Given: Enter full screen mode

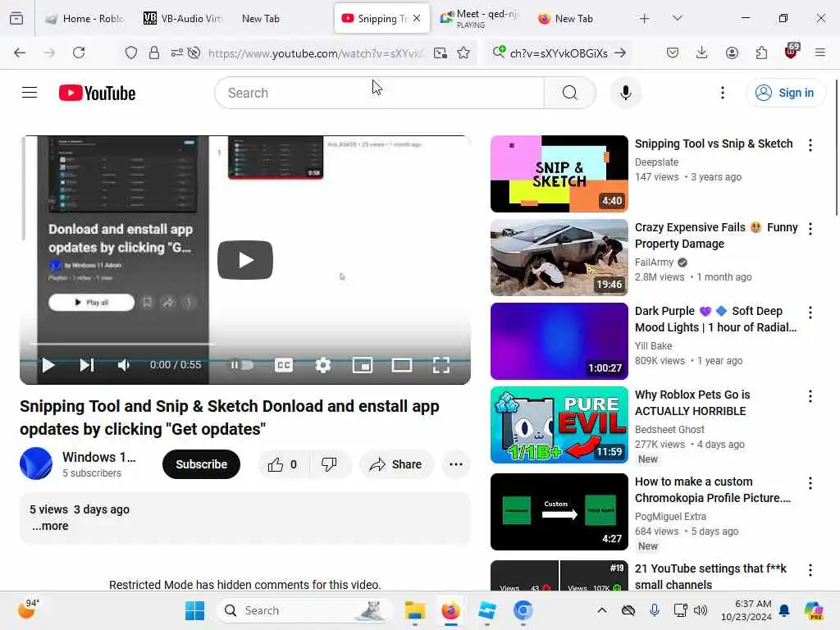Looking at the screenshot, I should (x=441, y=365).
